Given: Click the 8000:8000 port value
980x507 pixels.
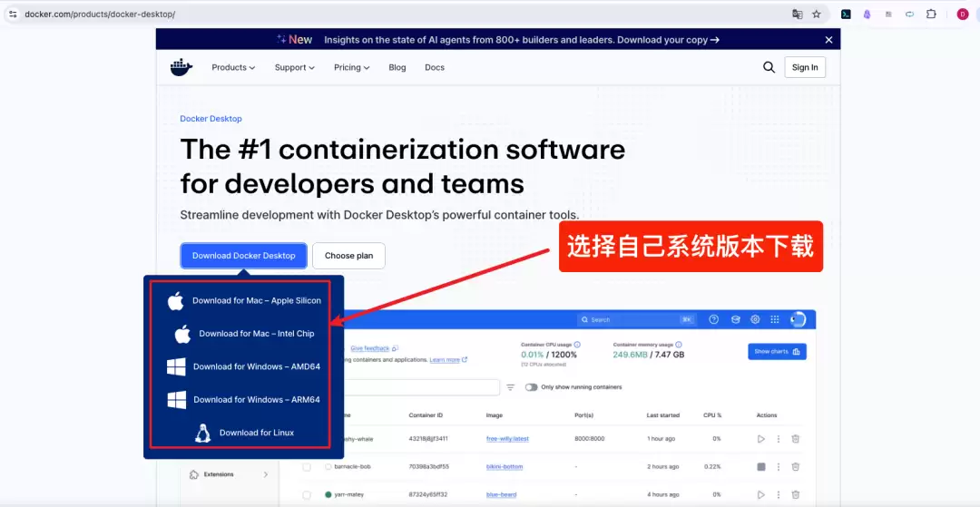Looking at the screenshot, I should point(590,439).
